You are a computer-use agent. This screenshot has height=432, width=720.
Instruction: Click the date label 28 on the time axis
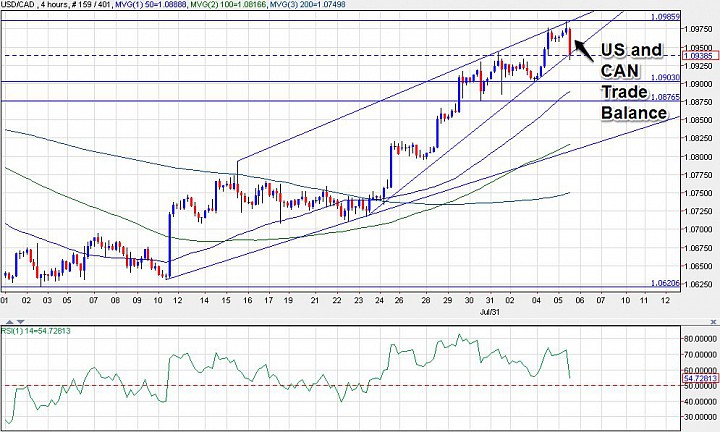[426, 300]
